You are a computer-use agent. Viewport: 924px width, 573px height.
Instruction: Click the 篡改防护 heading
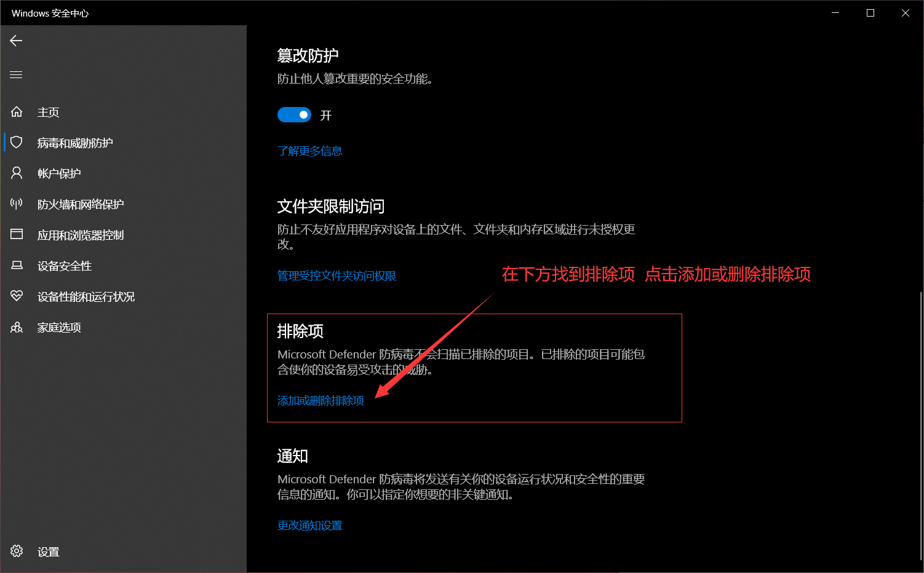point(308,55)
